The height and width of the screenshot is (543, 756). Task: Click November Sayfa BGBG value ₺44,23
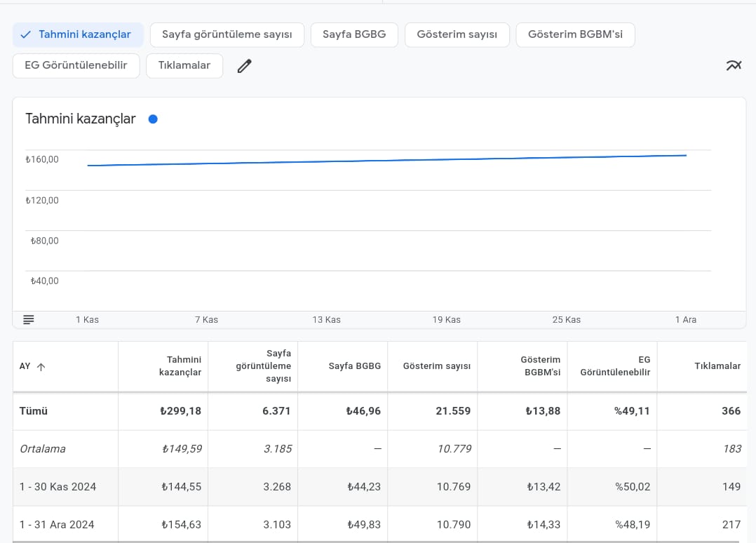coord(364,487)
